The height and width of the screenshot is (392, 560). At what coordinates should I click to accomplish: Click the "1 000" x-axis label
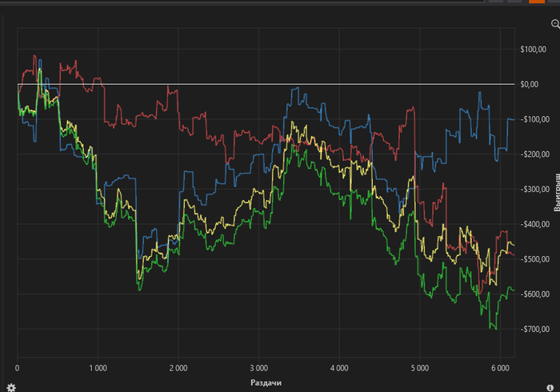coord(98,368)
